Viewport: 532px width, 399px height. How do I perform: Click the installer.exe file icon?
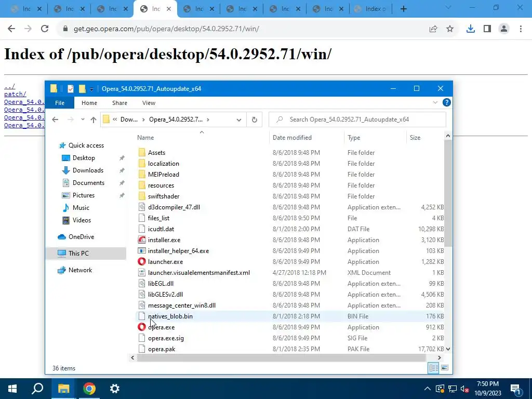142,240
